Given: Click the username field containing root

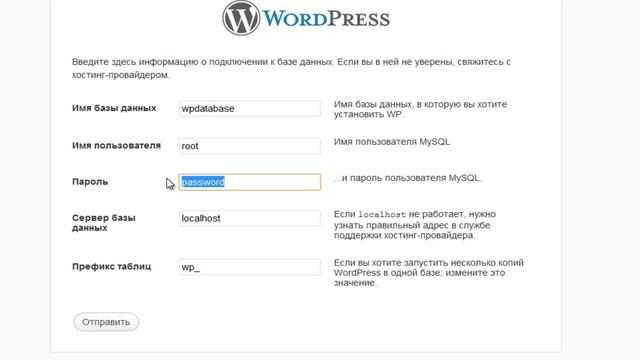Looking at the screenshot, I should pos(250,146).
